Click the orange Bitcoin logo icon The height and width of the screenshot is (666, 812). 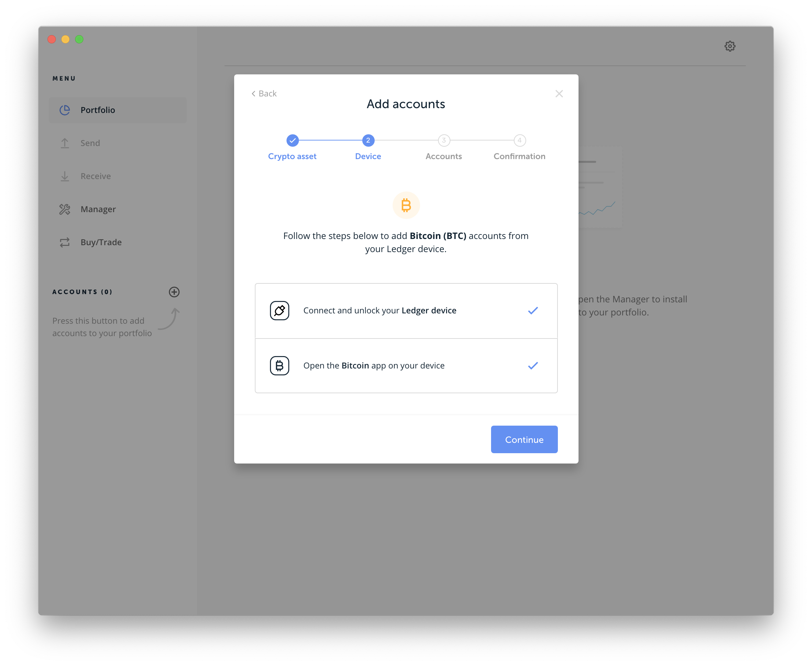(406, 205)
